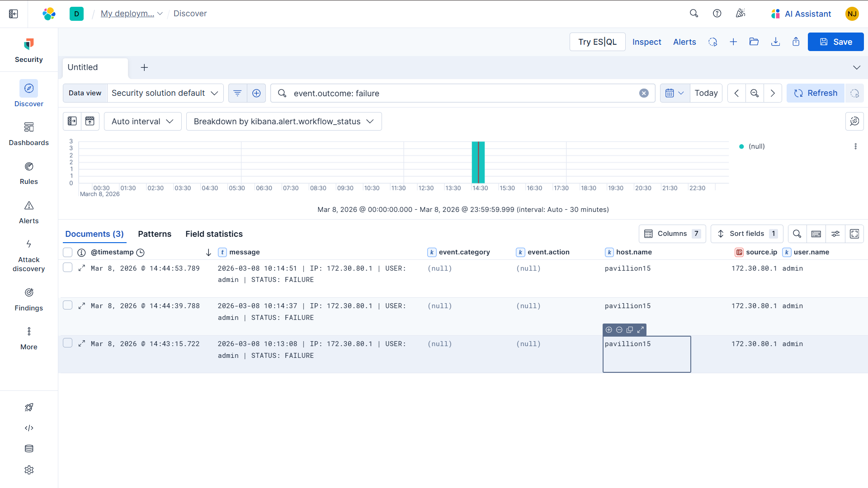Click the share icon in toolbar
This screenshot has height=488, width=868.
[x=796, y=42]
